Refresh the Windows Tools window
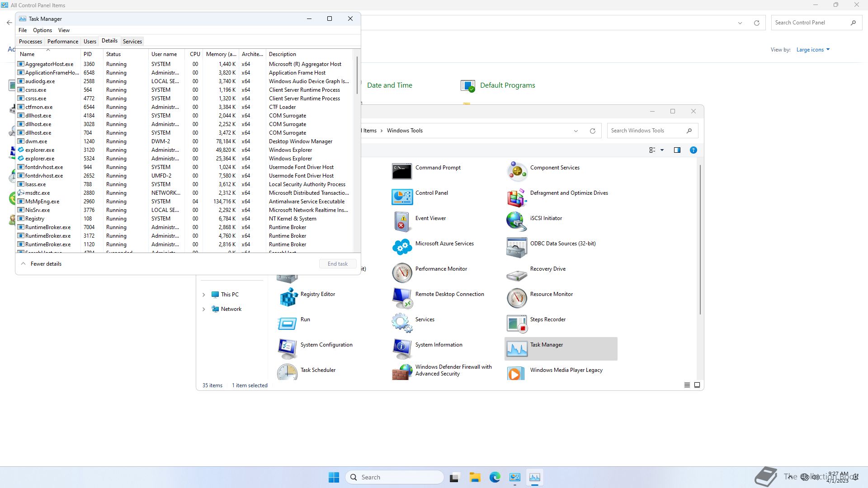The image size is (868, 488). 592,131
